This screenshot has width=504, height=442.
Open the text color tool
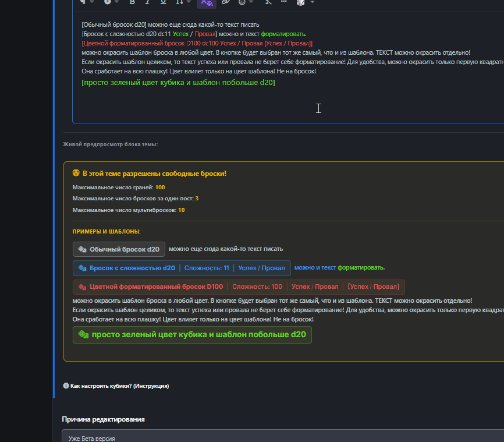point(207,2)
